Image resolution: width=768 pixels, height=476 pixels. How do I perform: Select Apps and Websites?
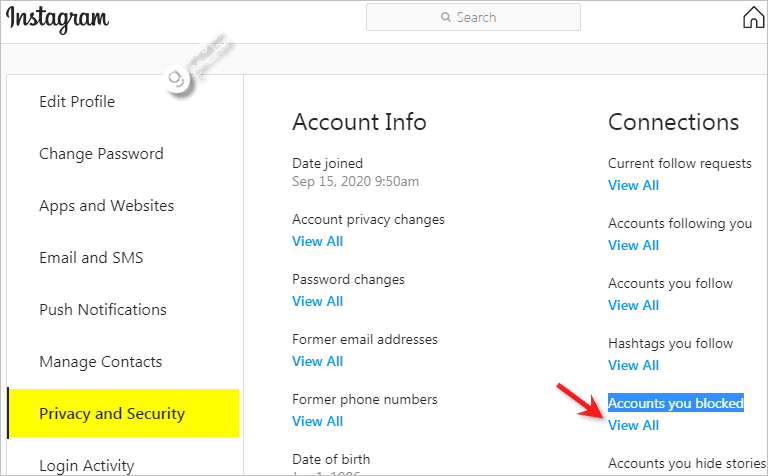tap(106, 206)
